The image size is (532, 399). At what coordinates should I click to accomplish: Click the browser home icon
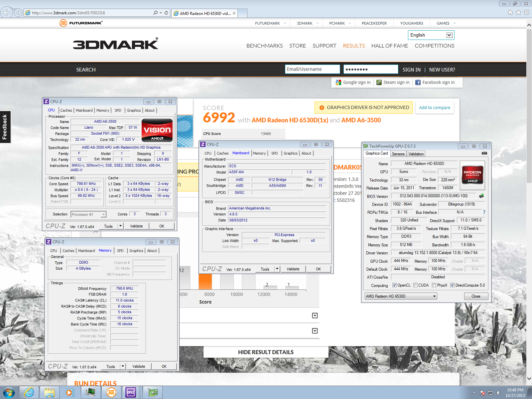point(510,13)
